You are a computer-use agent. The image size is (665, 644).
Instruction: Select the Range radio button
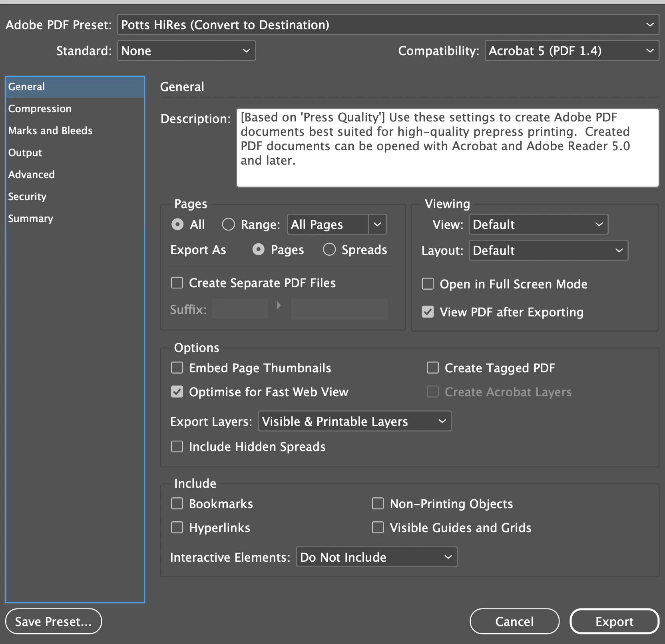228,225
